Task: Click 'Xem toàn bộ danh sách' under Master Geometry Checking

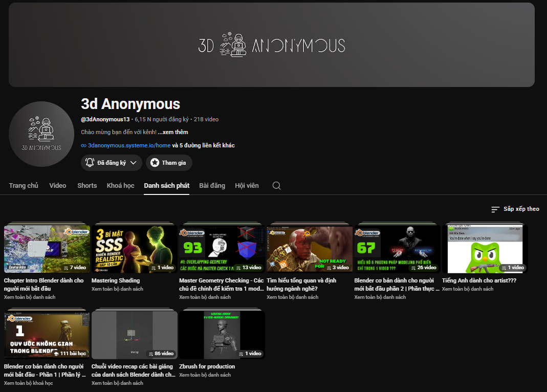Action: 205,297
